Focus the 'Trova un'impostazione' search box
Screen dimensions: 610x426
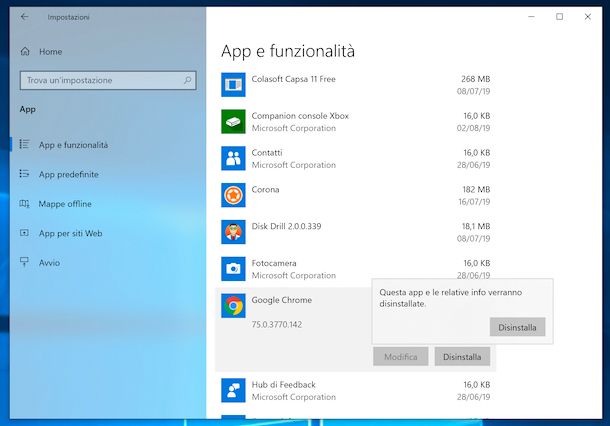point(108,81)
